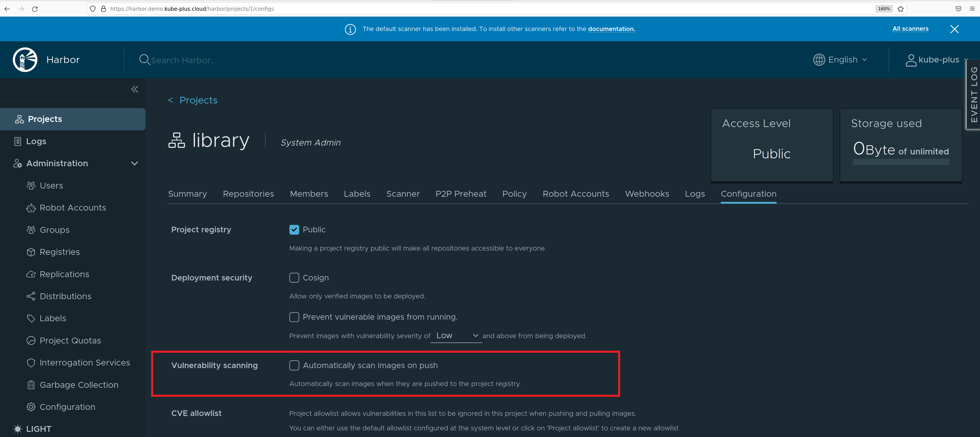Viewport: 980px width, 437px height.
Task: Open the Low severity dropdown
Action: (x=456, y=336)
